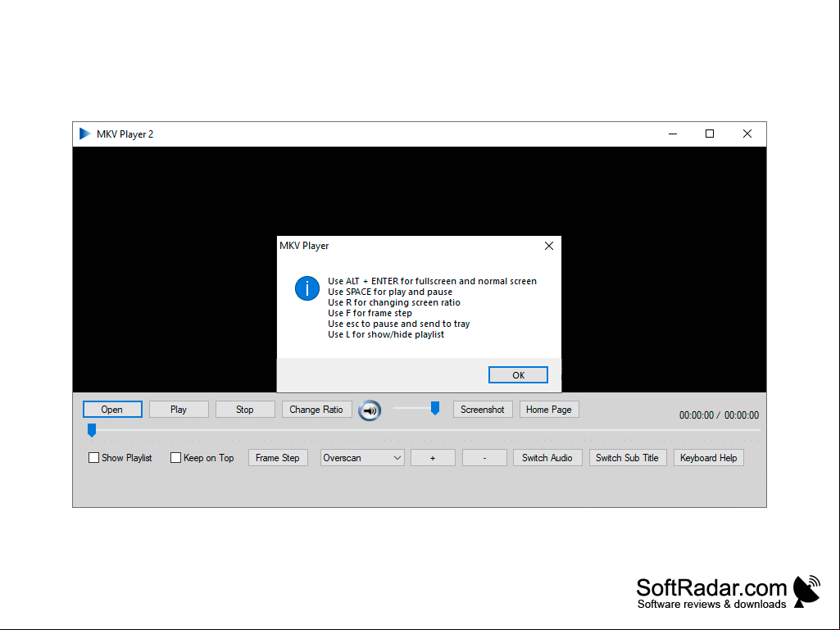Viewport: 840px width, 630px height.
Task: Decrease overscan with minus button
Action: pos(485,457)
